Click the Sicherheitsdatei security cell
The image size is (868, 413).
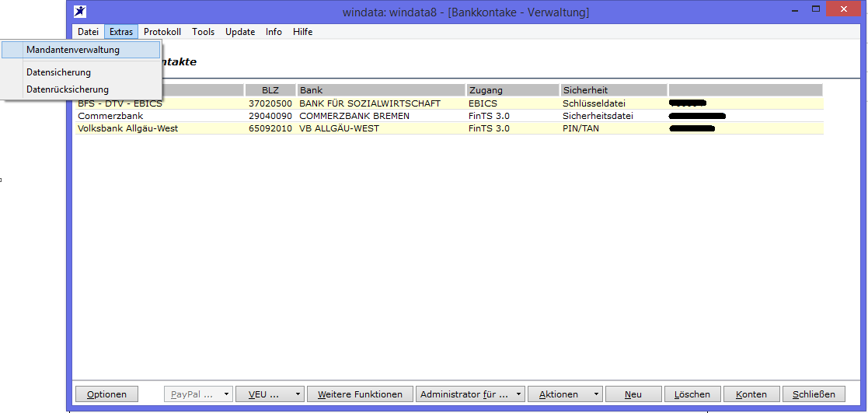coord(598,116)
